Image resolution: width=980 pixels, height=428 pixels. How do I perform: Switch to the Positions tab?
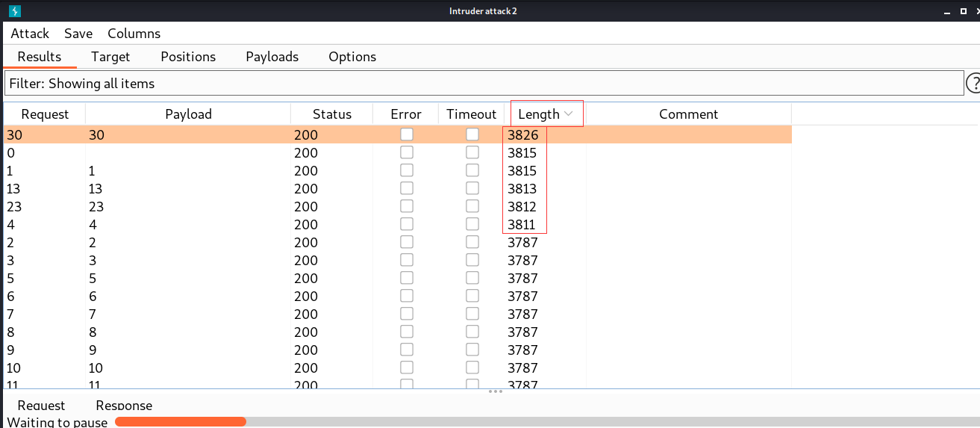coord(188,57)
